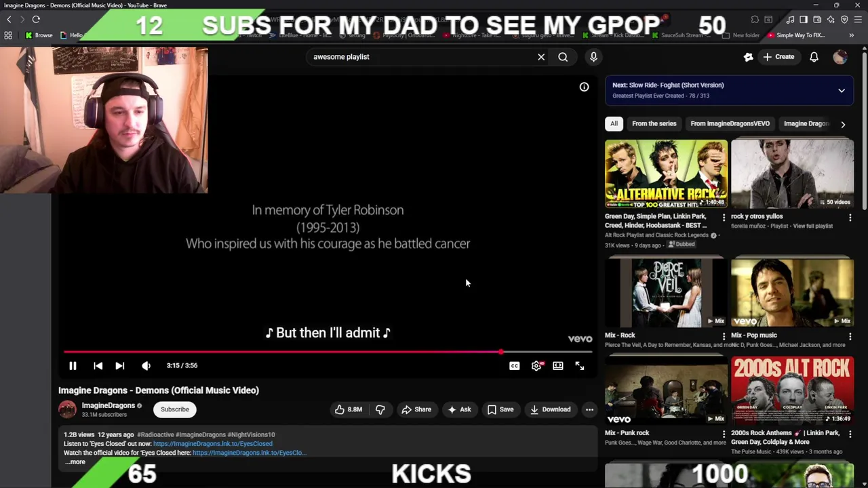This screenshot has height=488, width=868.
Task: Open YouTube notifications bell
Action: coord(814,57)
